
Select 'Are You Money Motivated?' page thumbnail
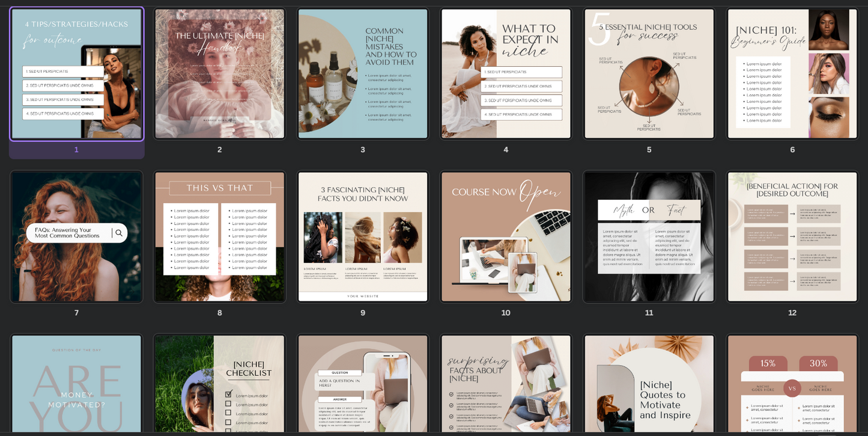[x=77, y=384]
